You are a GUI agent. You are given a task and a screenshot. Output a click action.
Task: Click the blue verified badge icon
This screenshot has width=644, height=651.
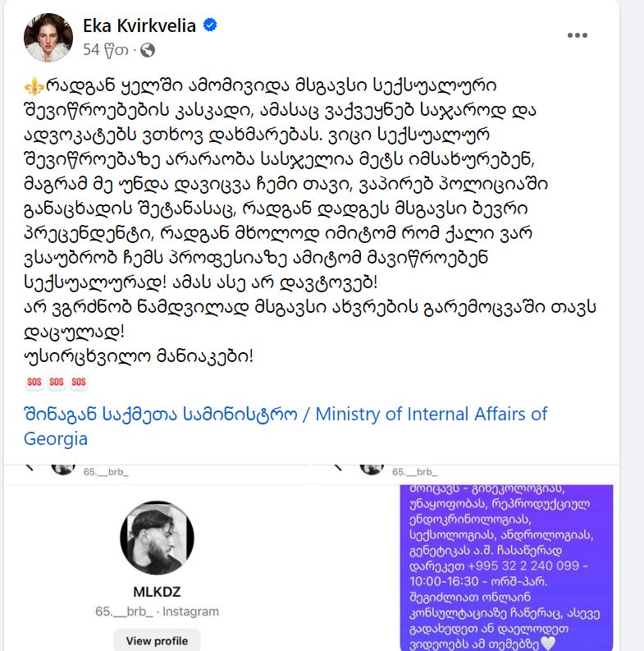click(x=210, y=25)
